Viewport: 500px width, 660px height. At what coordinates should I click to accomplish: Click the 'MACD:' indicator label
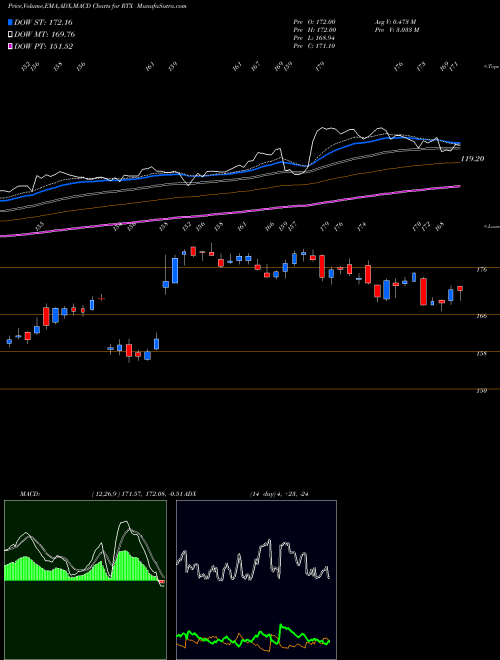[x=29, y=494]
